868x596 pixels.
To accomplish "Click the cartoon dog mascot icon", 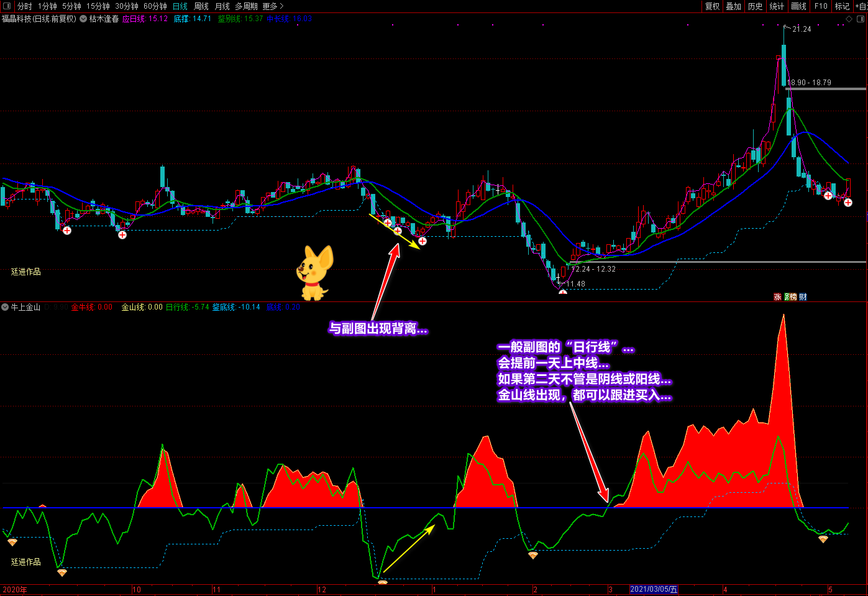I will 315,272.
